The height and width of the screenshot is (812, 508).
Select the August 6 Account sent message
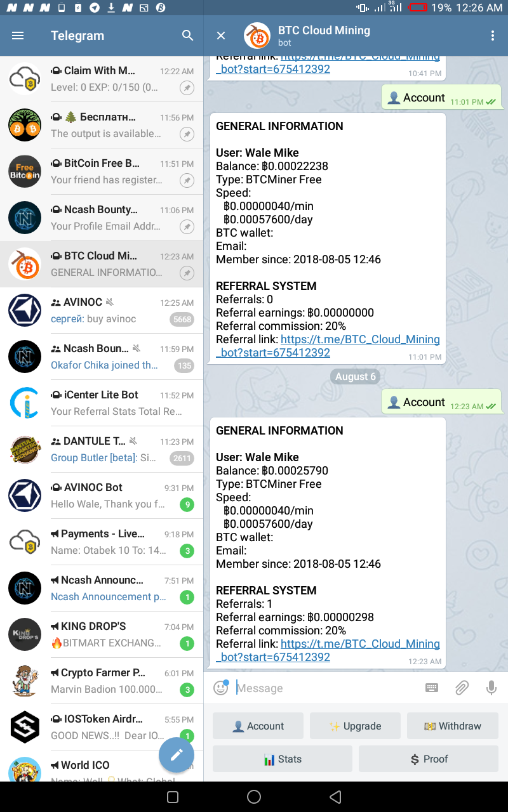pos(441,402)
